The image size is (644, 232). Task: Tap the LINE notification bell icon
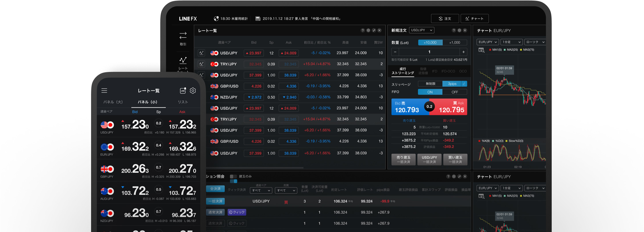point(183,91)
